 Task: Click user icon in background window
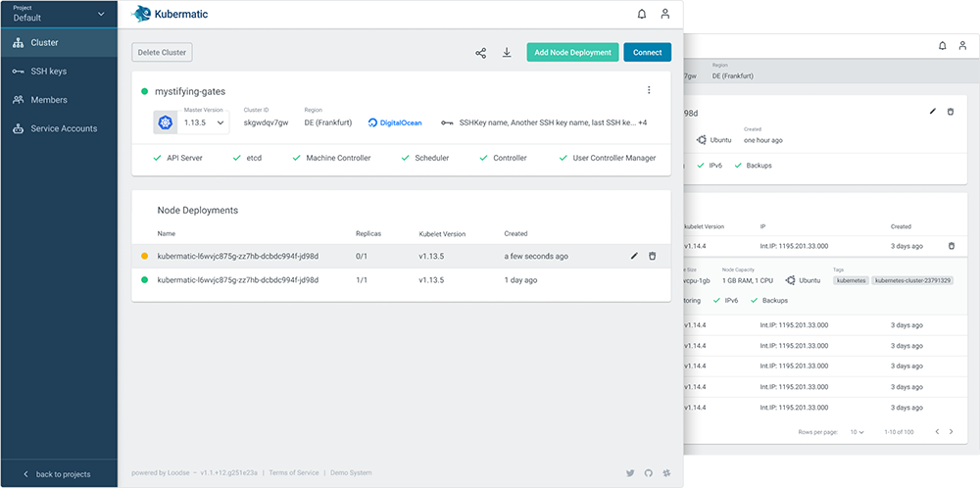coord(963,46)
